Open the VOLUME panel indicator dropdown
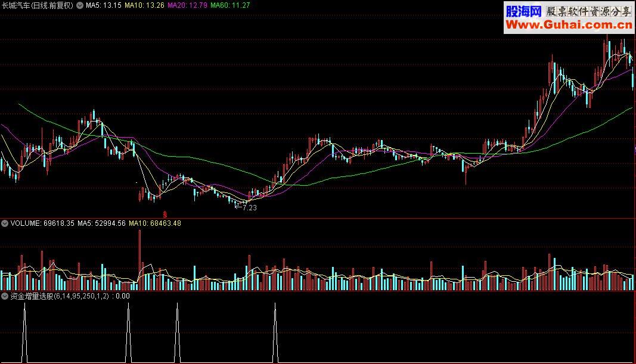 pos(5,223)
